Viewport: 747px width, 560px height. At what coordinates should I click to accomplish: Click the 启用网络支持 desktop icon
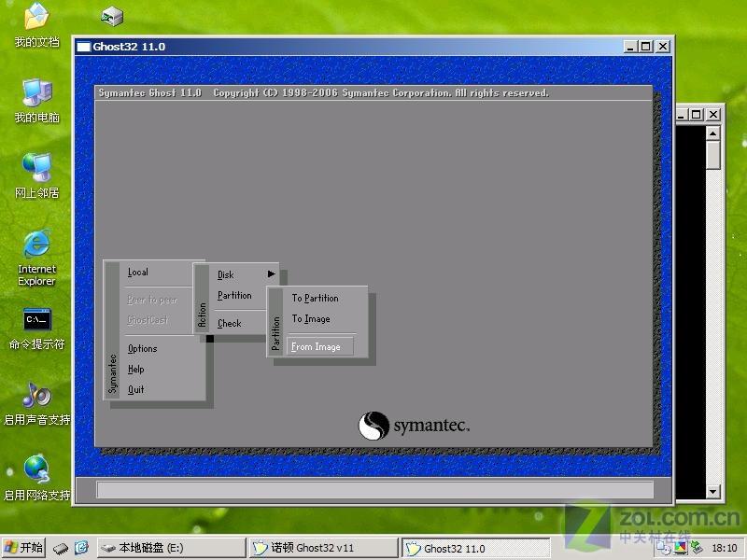point(36,479)
